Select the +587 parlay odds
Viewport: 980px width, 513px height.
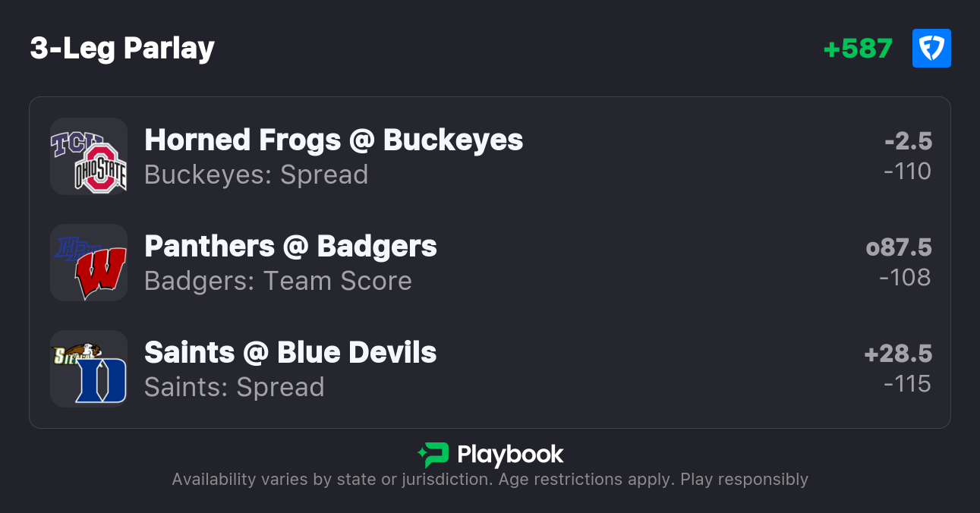858,49
